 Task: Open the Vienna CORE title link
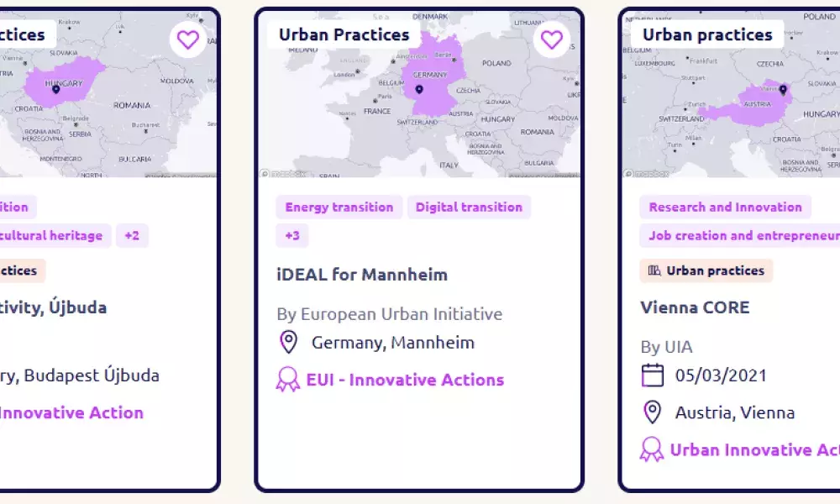[x=695, y=307]
